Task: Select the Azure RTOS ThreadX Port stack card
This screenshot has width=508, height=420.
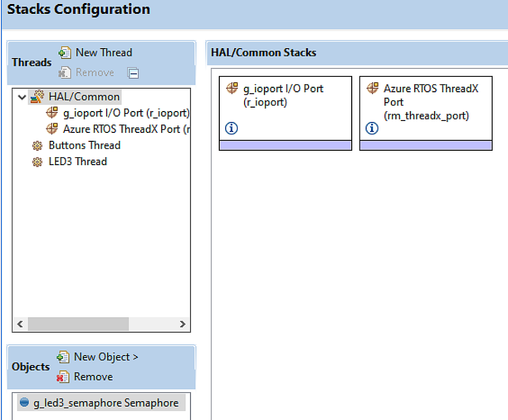Action: tap(426, 99)
